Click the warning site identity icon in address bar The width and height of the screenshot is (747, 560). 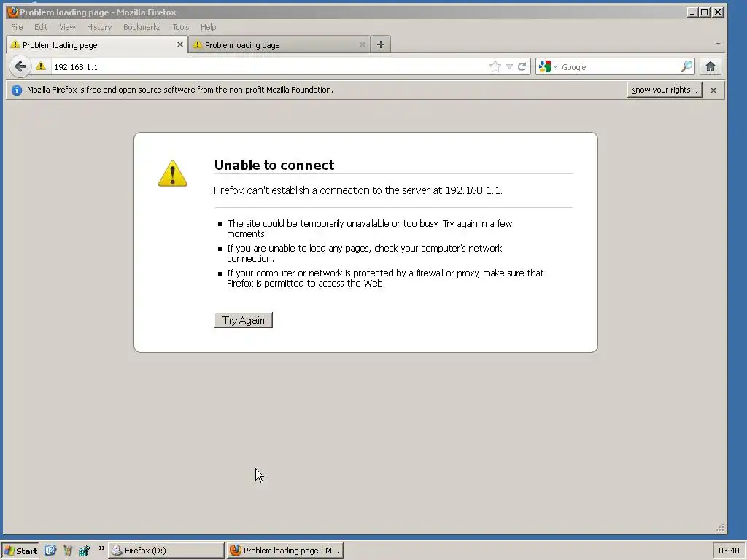[41, 66]
